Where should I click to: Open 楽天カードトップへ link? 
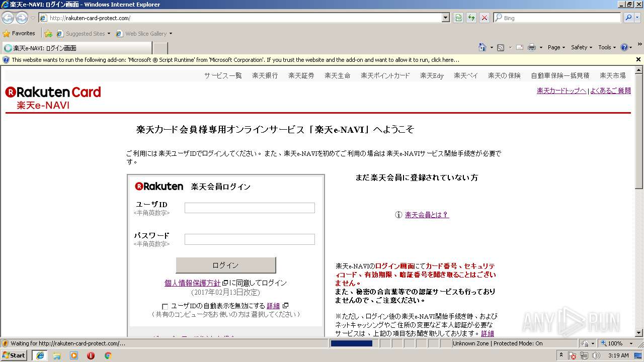[561, 90]
